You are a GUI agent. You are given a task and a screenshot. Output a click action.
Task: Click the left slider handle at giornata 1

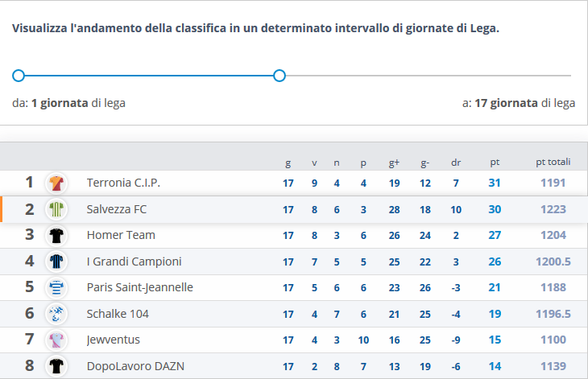pyautogui.click(x=18, y=76)
